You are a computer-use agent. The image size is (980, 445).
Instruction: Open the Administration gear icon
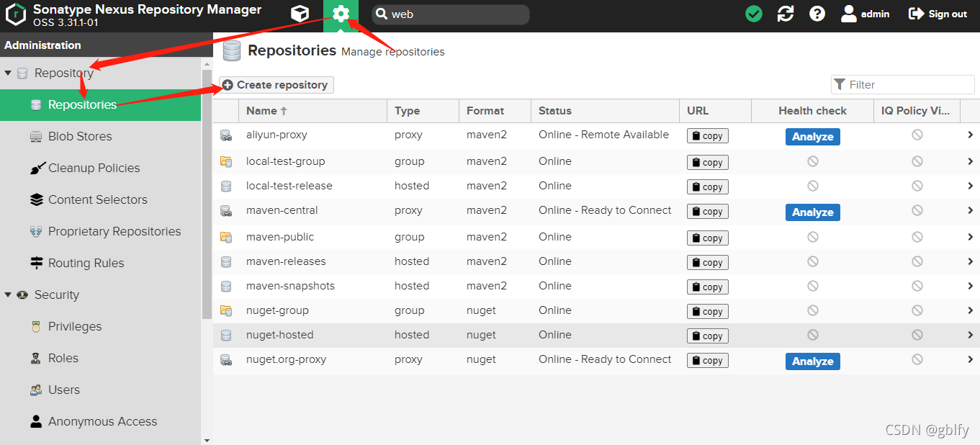click(341, 14)
